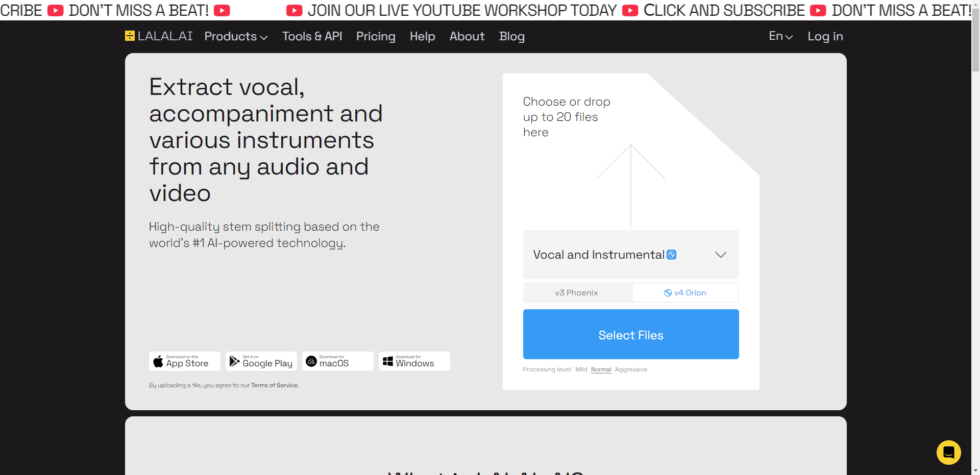Open the Products dropdown menu
Image resolution: width=980 pixels, height=475 pixels.
[x=236, y=36]
